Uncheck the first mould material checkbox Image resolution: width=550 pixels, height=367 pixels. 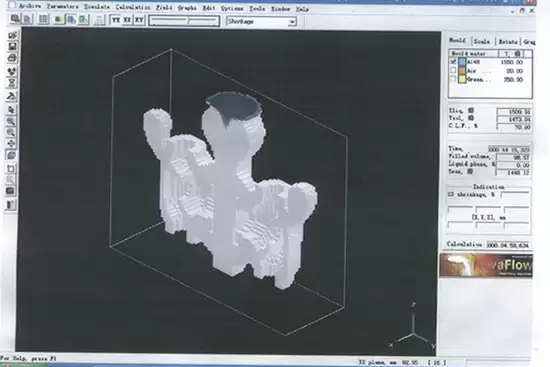pos(453,62)
